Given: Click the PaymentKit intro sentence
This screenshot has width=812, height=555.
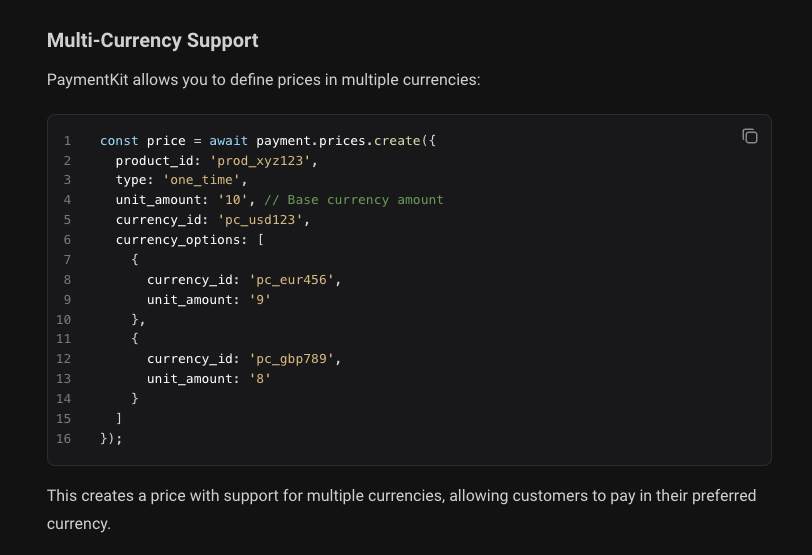Looking at the screenshot, I should 264,78.
